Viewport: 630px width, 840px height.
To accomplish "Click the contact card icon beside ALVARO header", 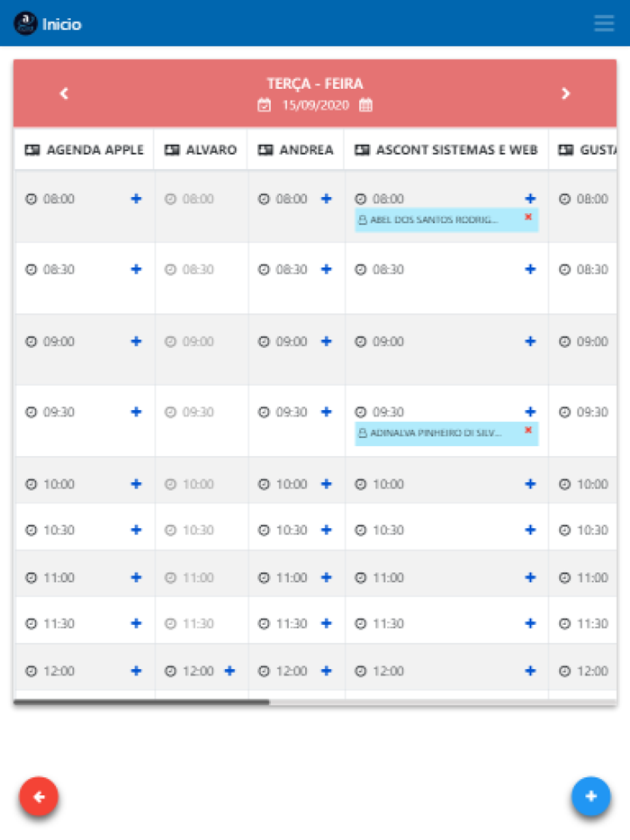I will click(173, 149).
